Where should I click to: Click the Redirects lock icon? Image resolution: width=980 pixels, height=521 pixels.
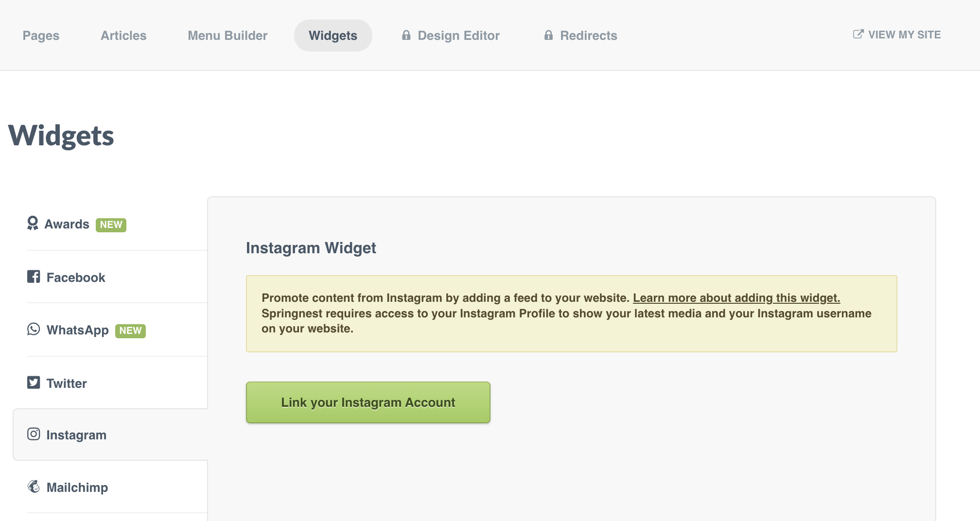tap(548, 35)
